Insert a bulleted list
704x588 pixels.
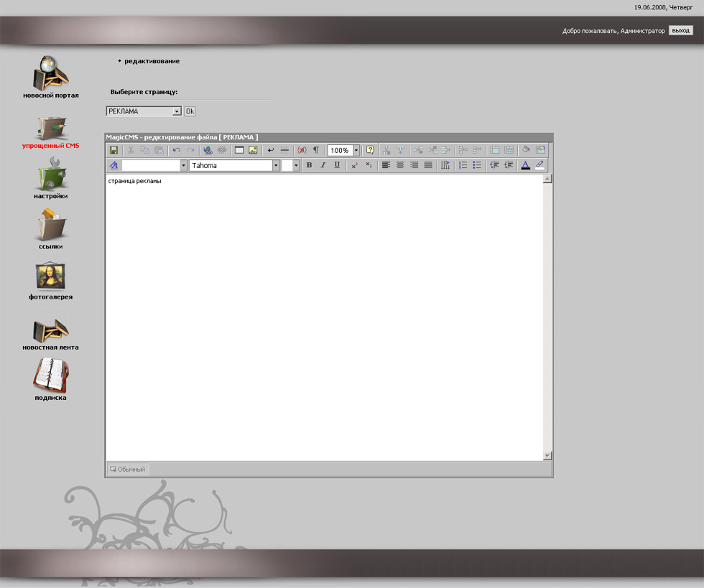pyautogui.click(x=477, y=165)
